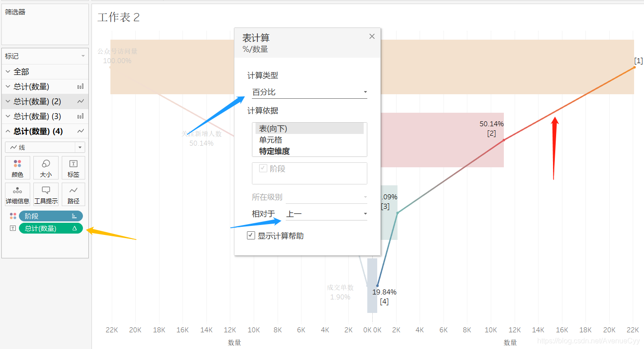This screenshot has width=644, height=349.
Task: Click the 筛选器 shelf header
Action: pos(15,12)
